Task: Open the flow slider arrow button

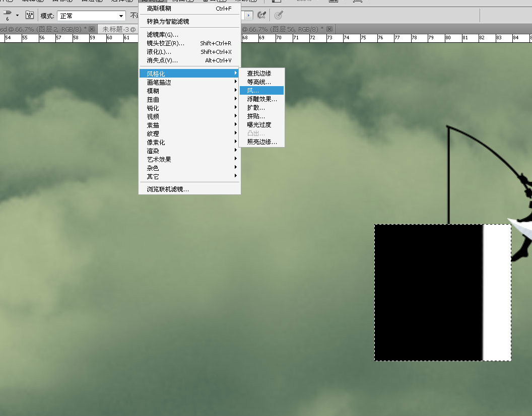Action: 249,15
